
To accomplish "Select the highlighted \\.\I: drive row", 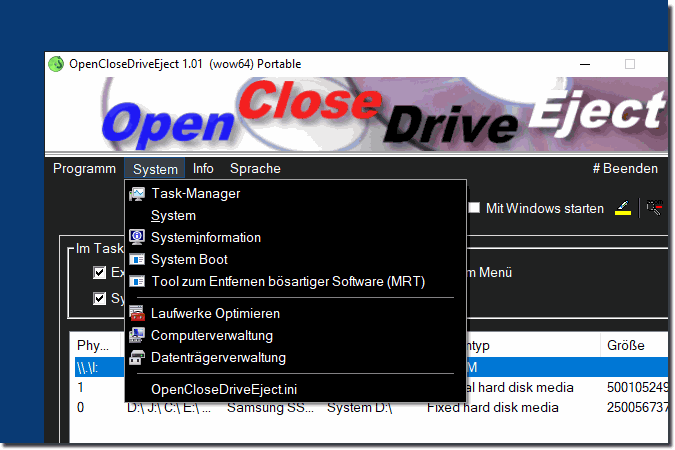I will pyautogui.click(x=372, y=367).
